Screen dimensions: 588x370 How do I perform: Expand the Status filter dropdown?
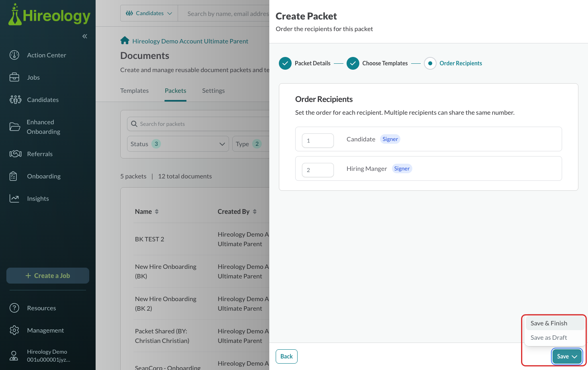pyautogui.click(x=178, y=144)
